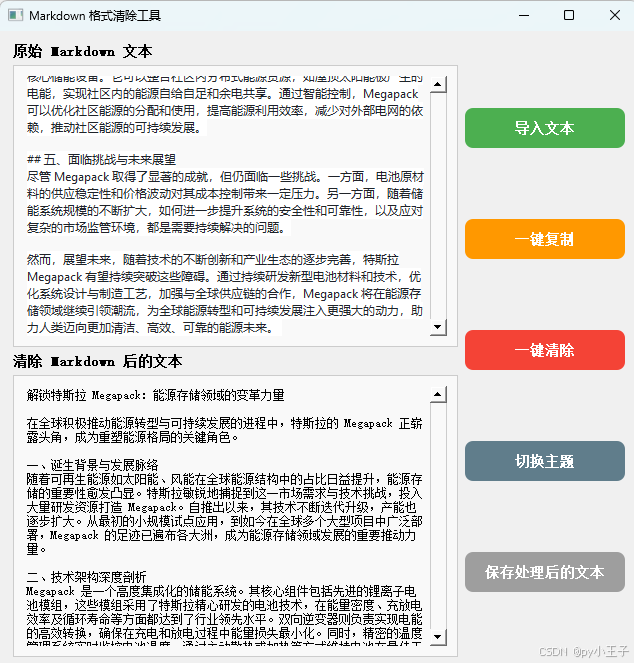Image resolution: width=634 pixels, height=663 pixels.
Task: Click the cleaned text scrollbar track
Action: pos(438,515)
